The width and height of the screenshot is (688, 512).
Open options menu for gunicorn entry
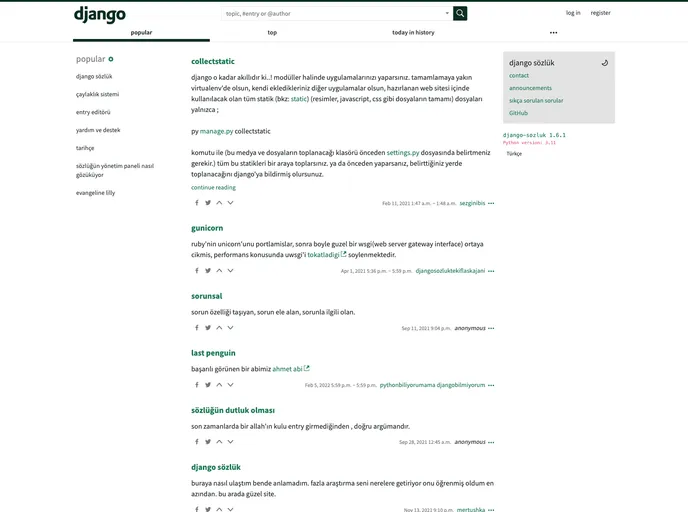coord(491,271)
